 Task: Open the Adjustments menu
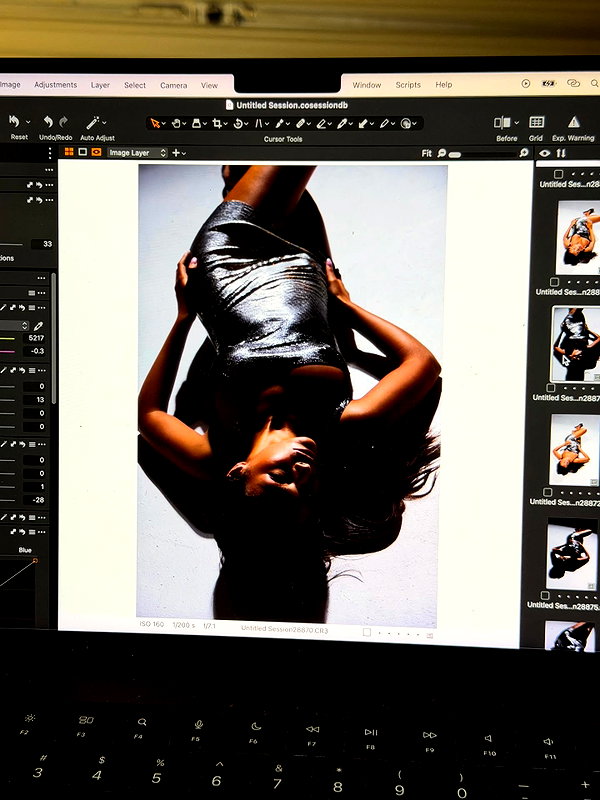pos(56,85)
